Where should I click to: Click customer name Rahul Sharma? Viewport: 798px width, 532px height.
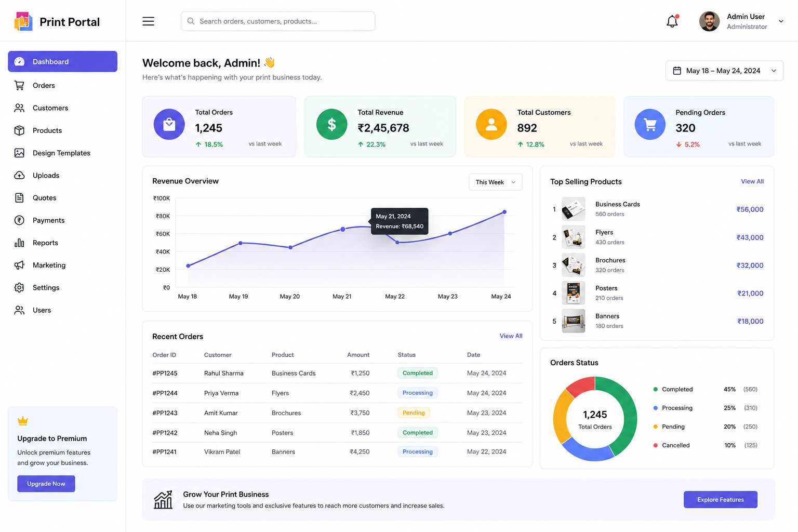point(223,373)
